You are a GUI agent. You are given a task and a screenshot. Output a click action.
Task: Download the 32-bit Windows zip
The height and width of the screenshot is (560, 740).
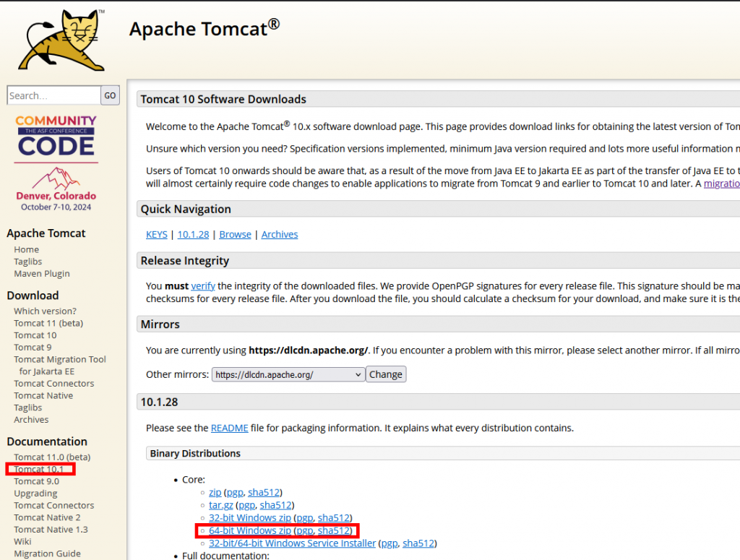point(249,517)
